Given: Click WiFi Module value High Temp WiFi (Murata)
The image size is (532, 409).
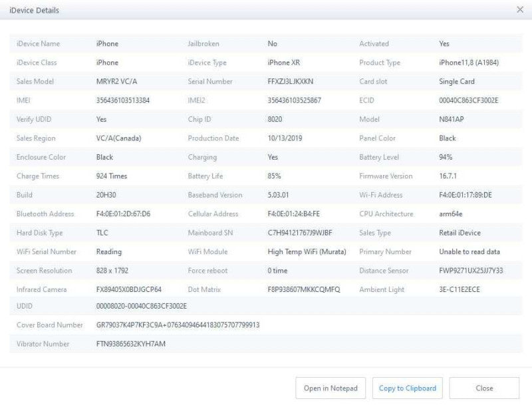Looking at the screenshot, I should [x=307, y=252].
